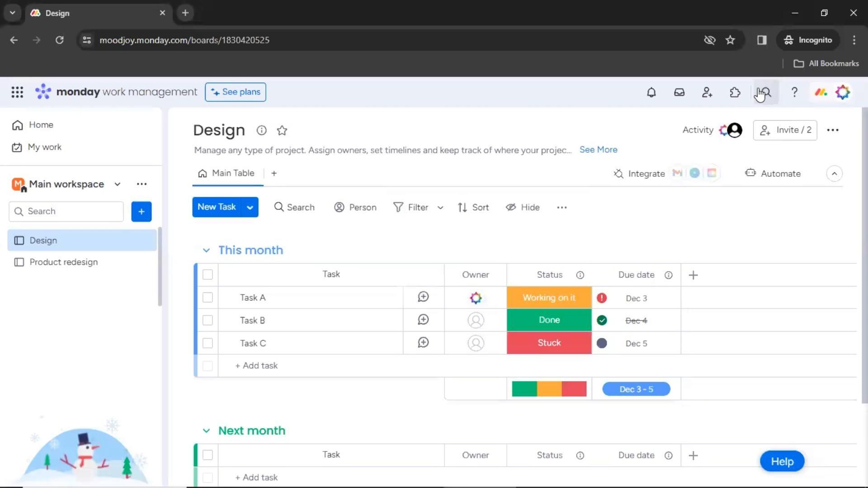The image size is (868, 488).
Task: Open the Task A conversation bubble
Action: pyautogui.click(x=423, y=297)
